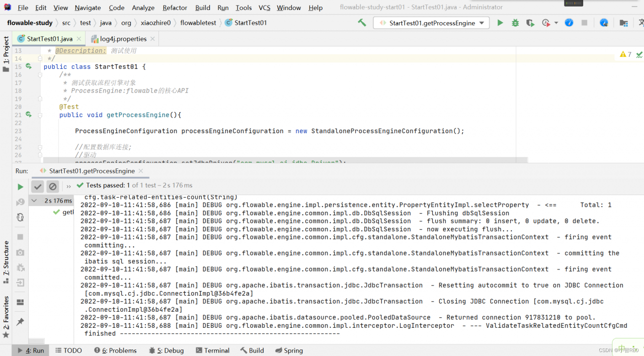Viewport: 644px width, 356px height.
Task: Open the blue gauge with plug icon
Action: (604, 23)
